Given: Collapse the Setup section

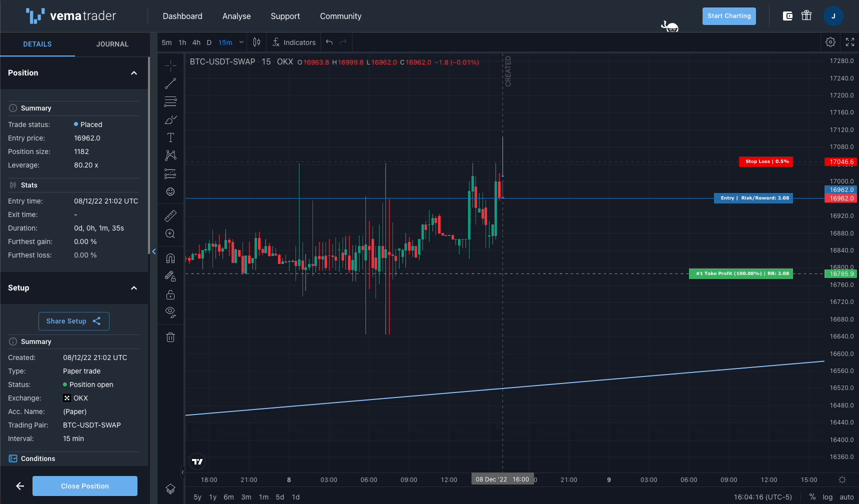Looking at the screenshot, I should [x=134, y=288].
